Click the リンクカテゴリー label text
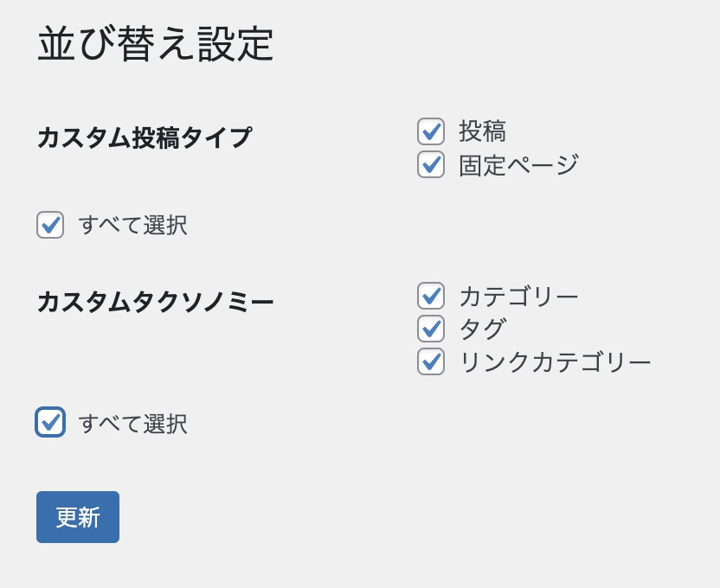 [555, 361]
